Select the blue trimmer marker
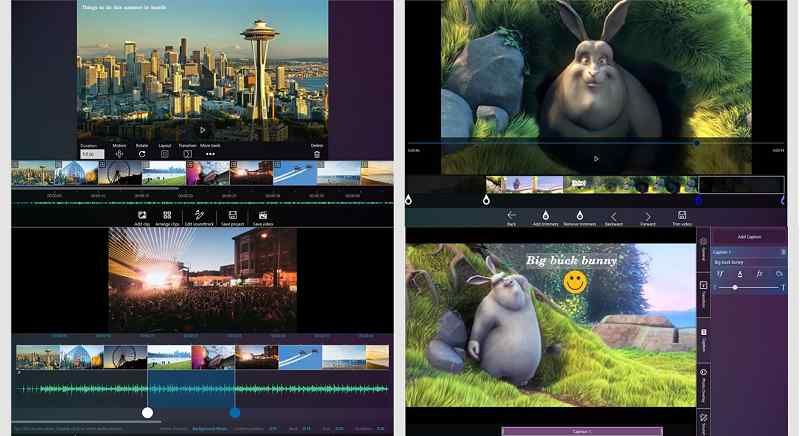Screen dimensions: 800x436 tap(698, 200)
